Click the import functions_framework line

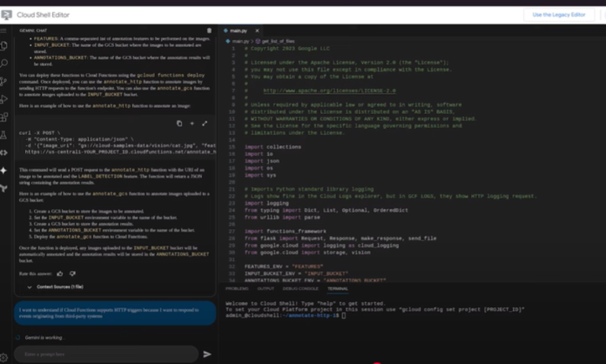pyautogui.click(x=286, y=232)
